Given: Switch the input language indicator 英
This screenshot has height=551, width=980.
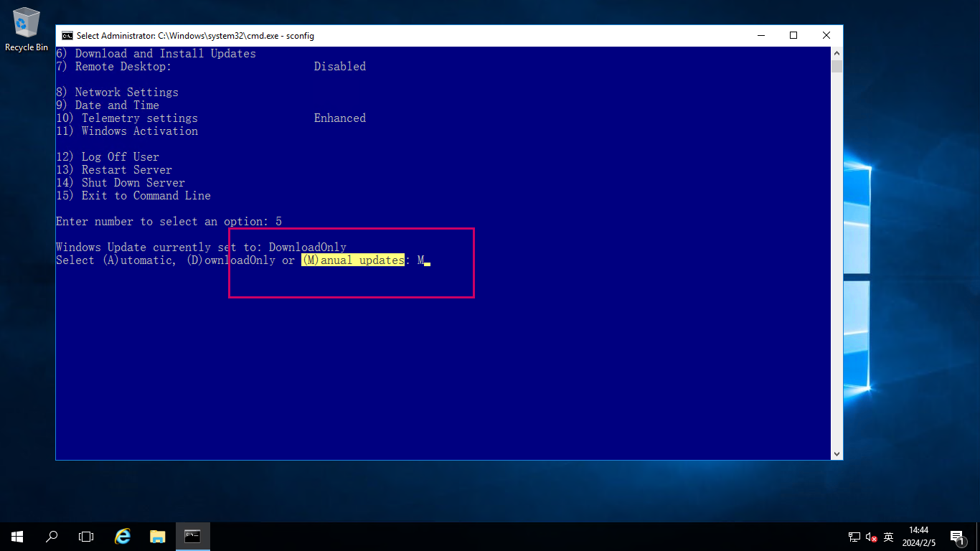Looking at the screenshot, I should 888,537.
